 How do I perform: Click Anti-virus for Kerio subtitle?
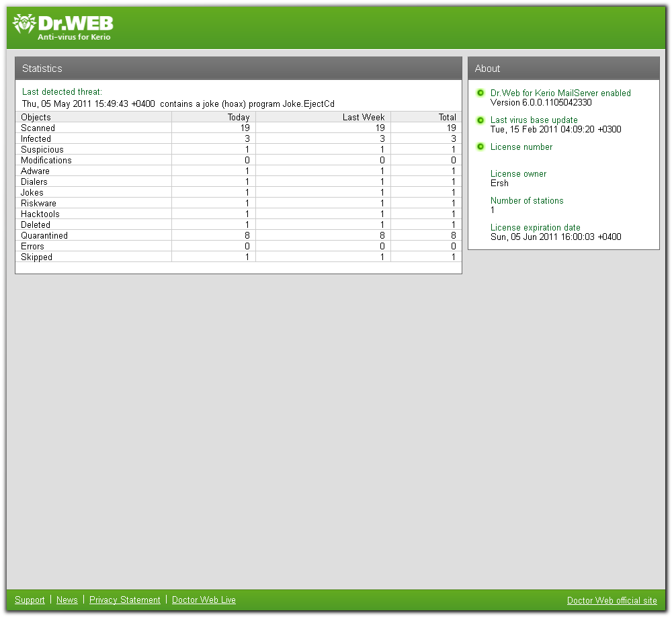click(74, 38)
